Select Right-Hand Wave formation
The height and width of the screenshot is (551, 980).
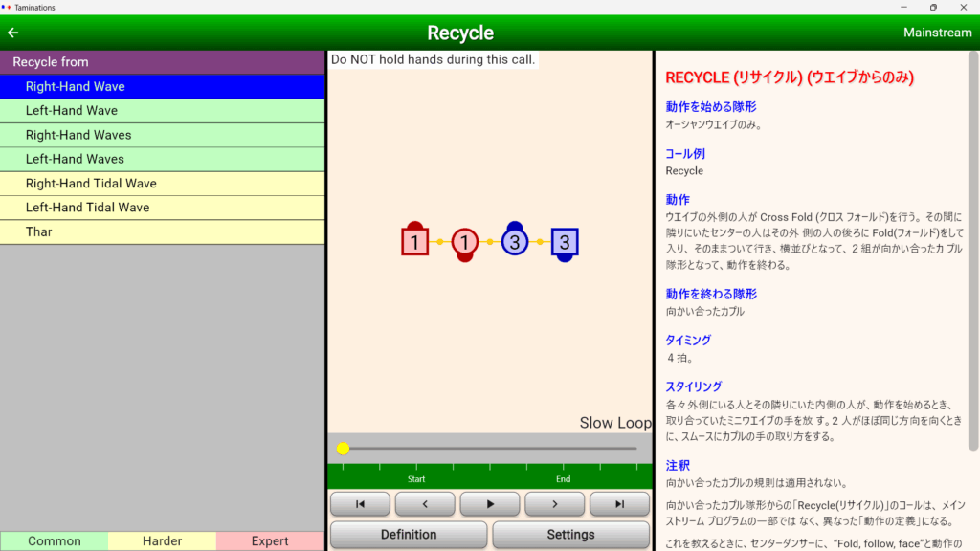(x=163, y=86)
